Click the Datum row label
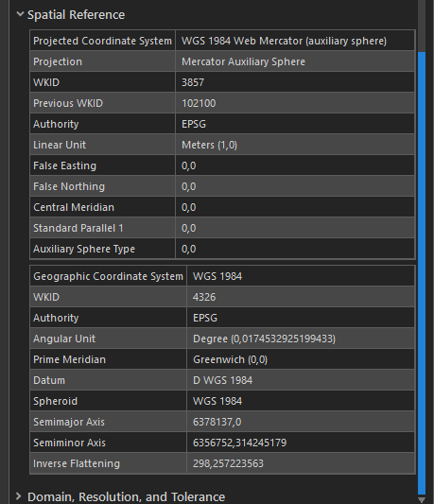The height and width of the screenshot is (504, 434). [x=49, y=380]
